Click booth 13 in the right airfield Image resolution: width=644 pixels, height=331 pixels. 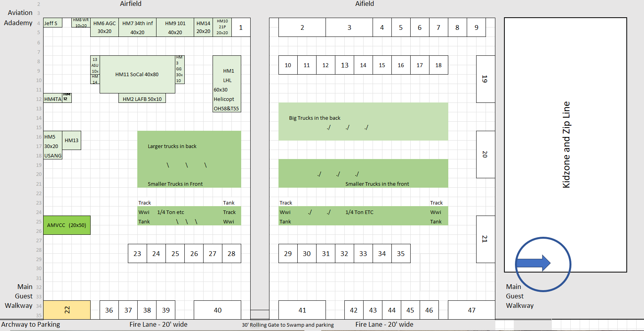(344, 65)
